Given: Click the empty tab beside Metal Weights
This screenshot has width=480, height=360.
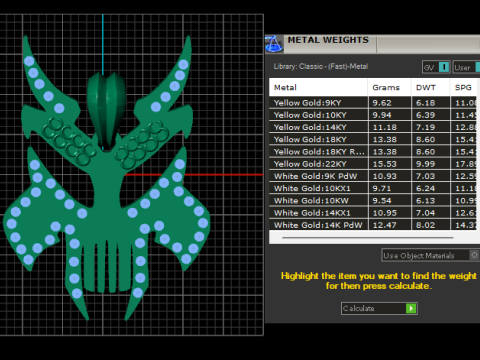Looking at the screenshot, I should pos(428,44).
